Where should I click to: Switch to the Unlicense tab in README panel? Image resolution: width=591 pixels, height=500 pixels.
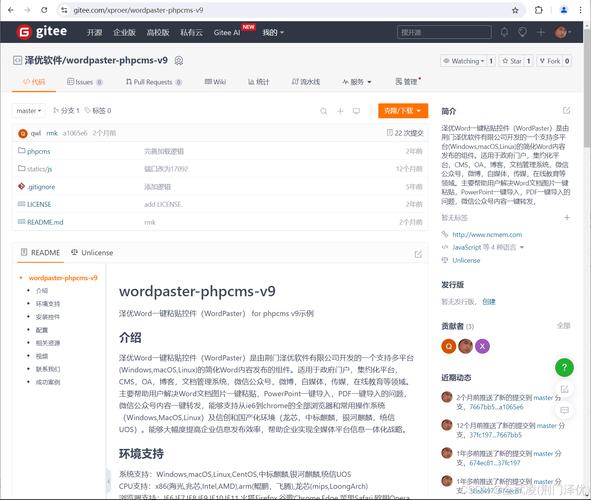pos(92,252)
